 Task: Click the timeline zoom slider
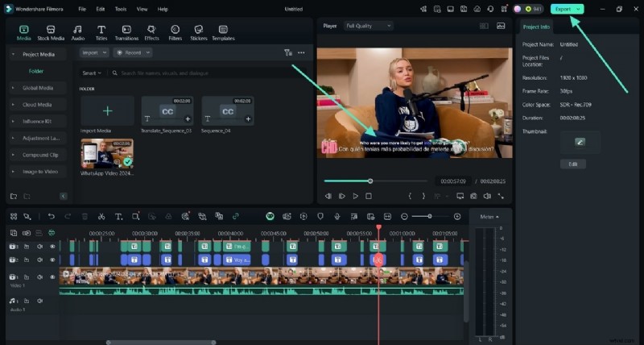point(429,216)
